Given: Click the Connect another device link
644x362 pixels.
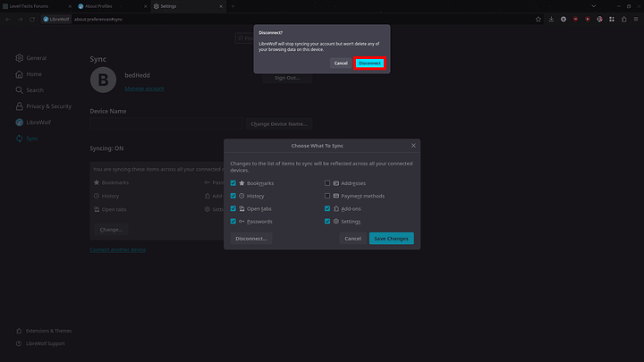Looking at the screenshot, I should 118,249.
